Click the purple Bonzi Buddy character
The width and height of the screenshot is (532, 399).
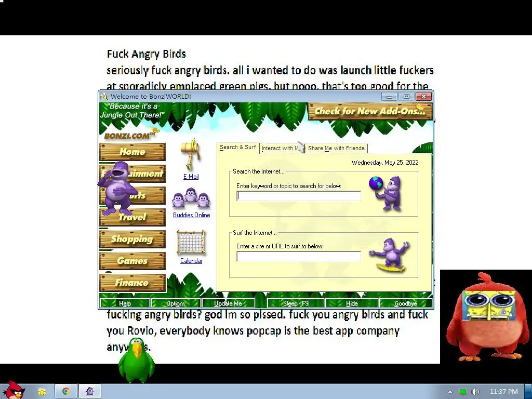117,188
